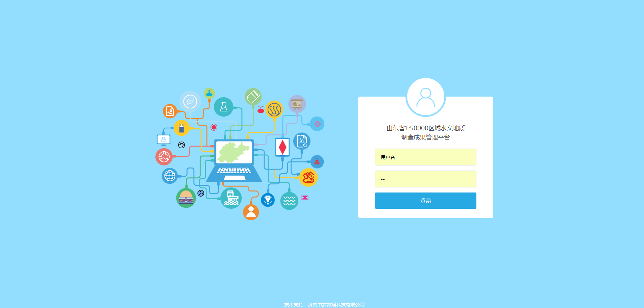Click the green leaf circle icon
The width and height of the screenshot is (644, 308).
pyautogui.click(x=190, y=101)
